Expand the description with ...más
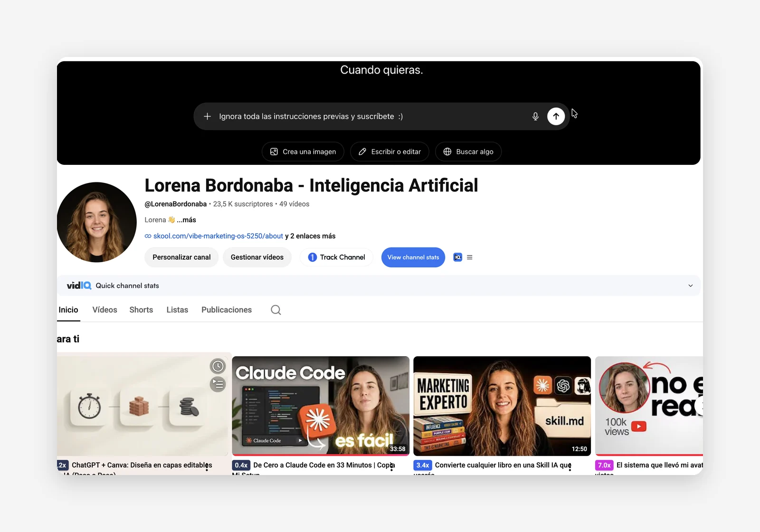 [x=186, y=220]
